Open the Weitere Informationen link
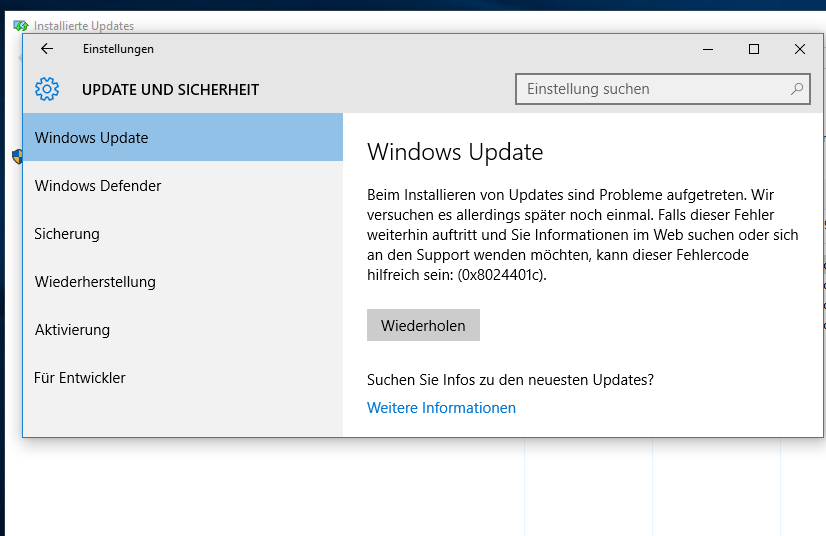 click(x=441, y=407)
